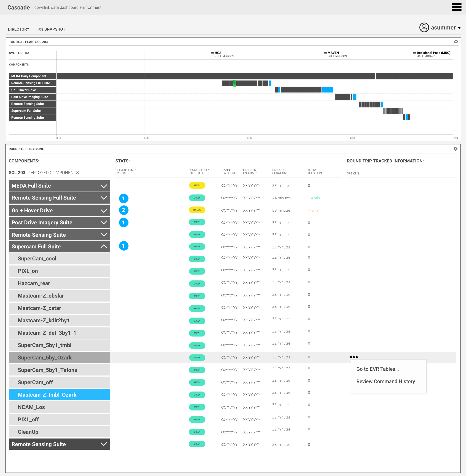Click the '+ 4 min' delta duration
This screenshot has width=466, height=476.
(x=314, y=198)
